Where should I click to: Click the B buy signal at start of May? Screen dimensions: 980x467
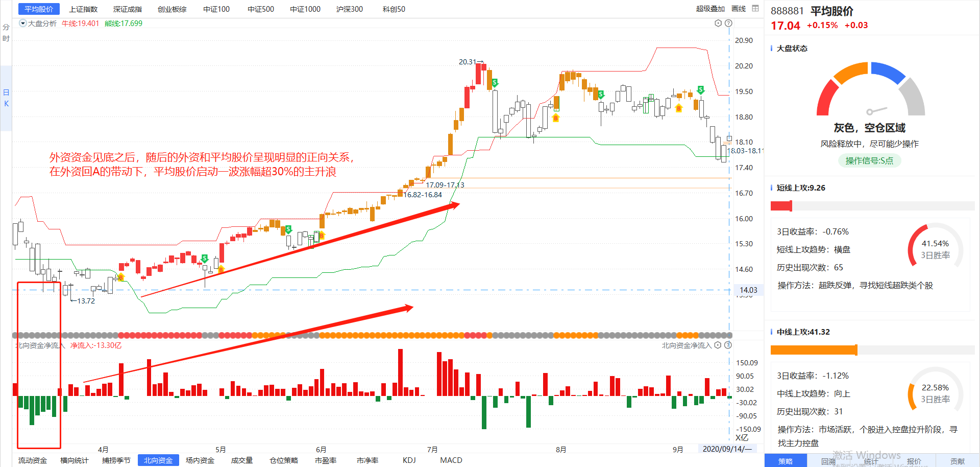(x=221, y=269)
